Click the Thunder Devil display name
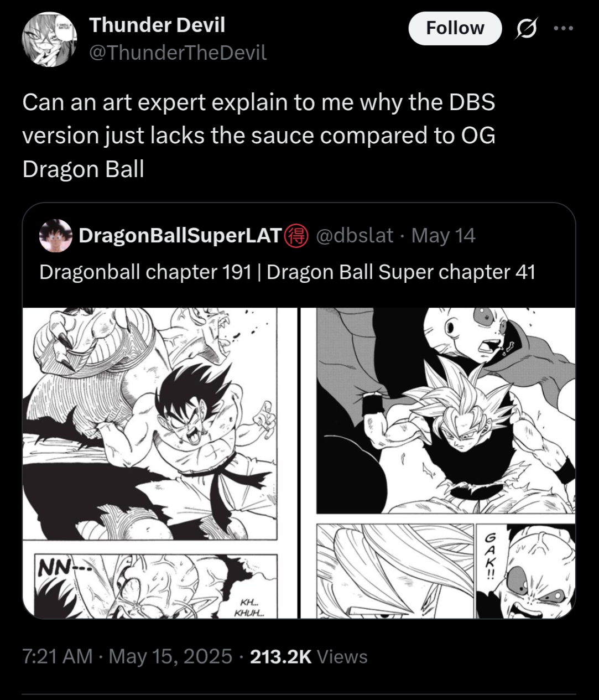 coord(157,25)
